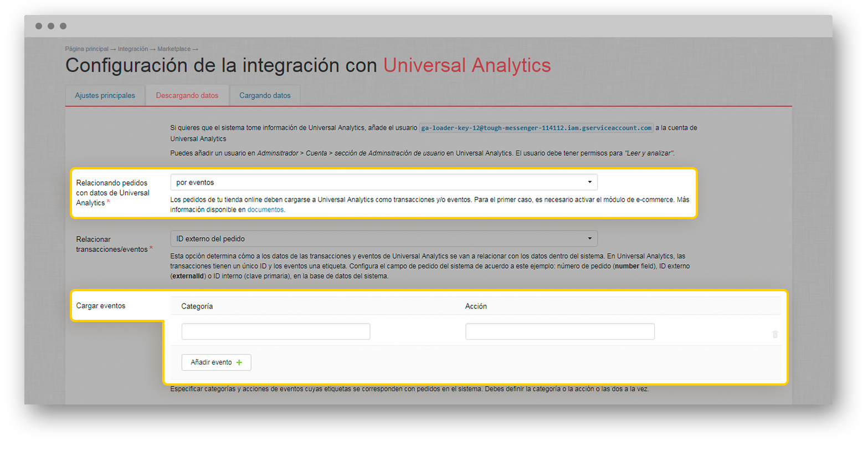
Task: Switch to Descargando datos tab
Action: click(187, 95)
